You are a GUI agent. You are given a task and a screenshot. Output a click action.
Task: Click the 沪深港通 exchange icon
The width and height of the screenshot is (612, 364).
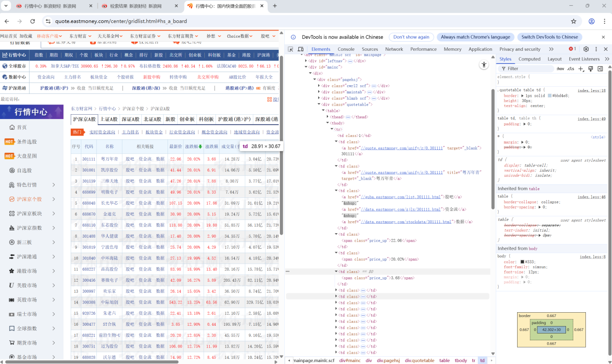pyautogui.click(x=4, y=88)
